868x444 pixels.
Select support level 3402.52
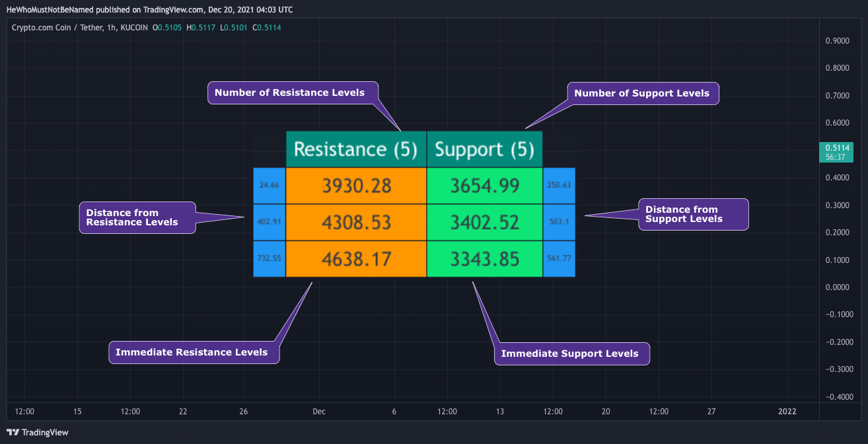tap(485, 222)
